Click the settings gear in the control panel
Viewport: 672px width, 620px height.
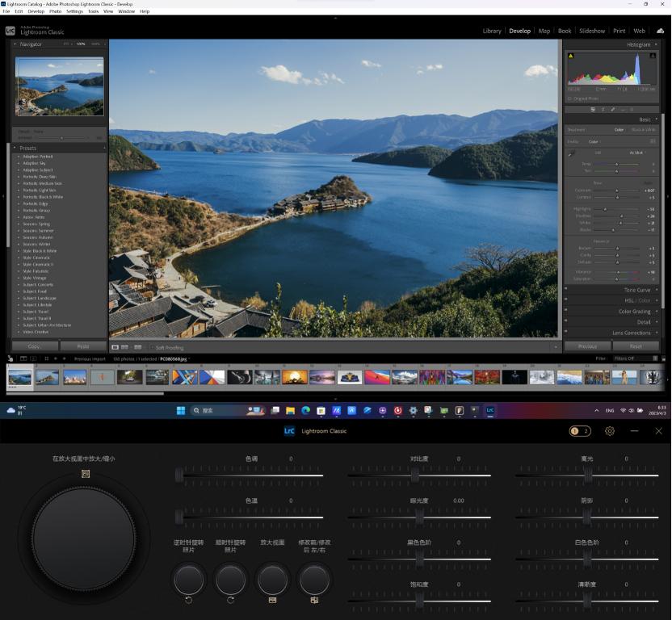tap(610, 431)
